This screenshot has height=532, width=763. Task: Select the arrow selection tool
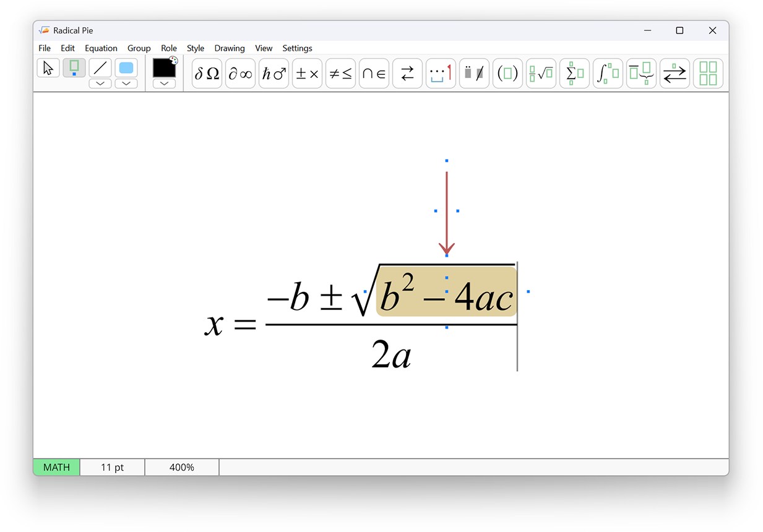[x=48, y=68]
